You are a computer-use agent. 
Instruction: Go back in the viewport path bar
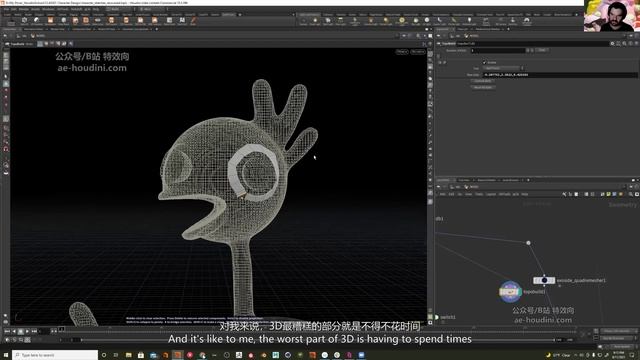[x=5, y=36]
